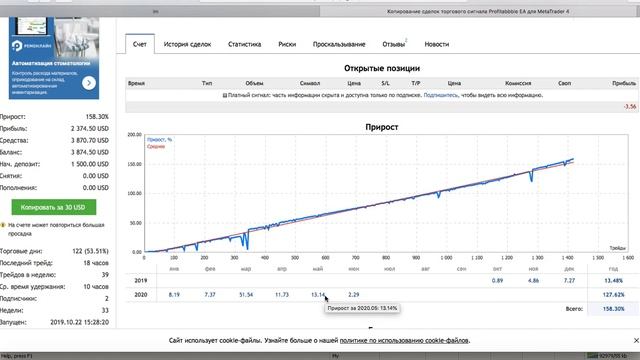Image resolution: width=640 pixels, height=360 pixels.
Task: Close the cookie notice banner
Action: point(636,340)
